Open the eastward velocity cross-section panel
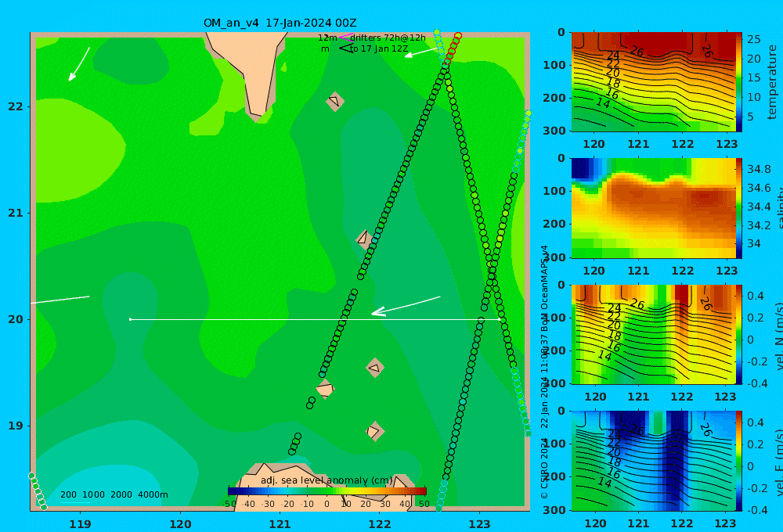Screen dimensions: 783x532 click(653, 461)
